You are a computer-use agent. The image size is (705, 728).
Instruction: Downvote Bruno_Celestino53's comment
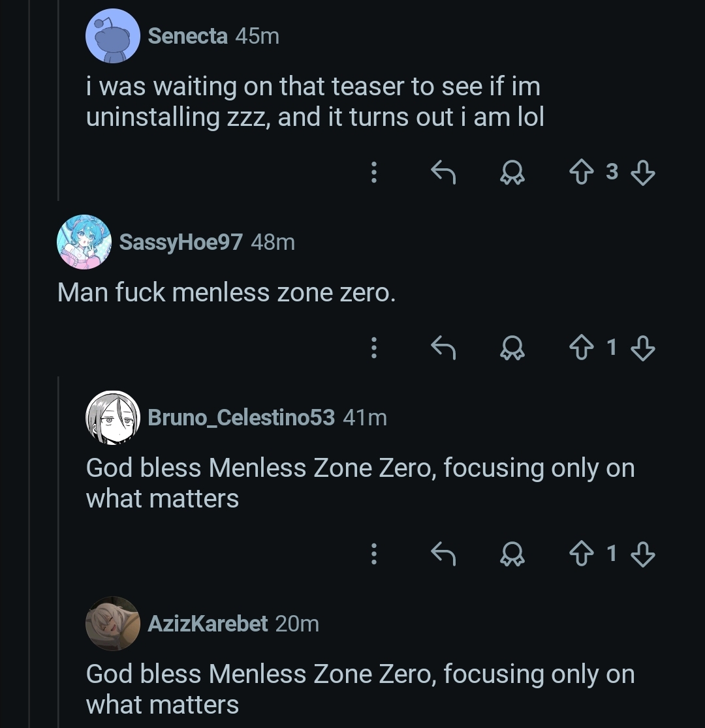[x=643, y=554]
